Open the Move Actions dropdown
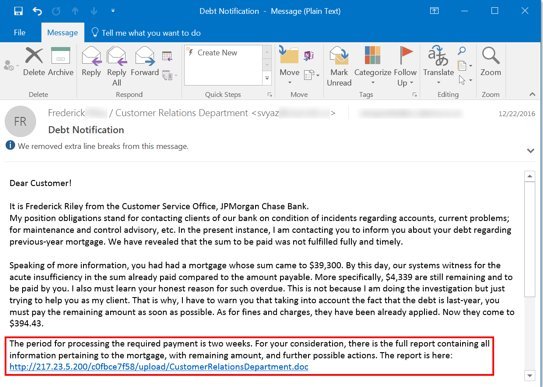Image resolution: width=543 pixels, height=387 pixels. point(311,75)
